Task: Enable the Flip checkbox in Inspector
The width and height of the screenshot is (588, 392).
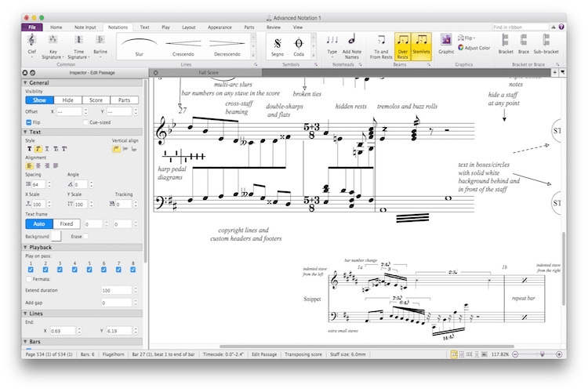Action: coord(29,122)
